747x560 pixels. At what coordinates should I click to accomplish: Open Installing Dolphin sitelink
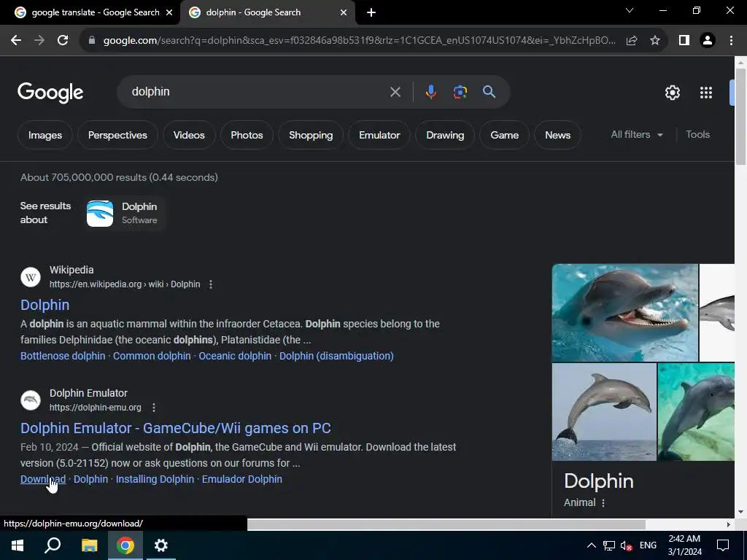click(x=155, y=480)
